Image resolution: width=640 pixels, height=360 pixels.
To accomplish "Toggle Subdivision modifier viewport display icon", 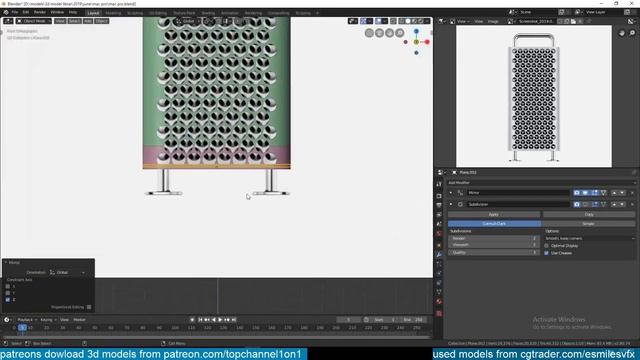I will (585, 204).
